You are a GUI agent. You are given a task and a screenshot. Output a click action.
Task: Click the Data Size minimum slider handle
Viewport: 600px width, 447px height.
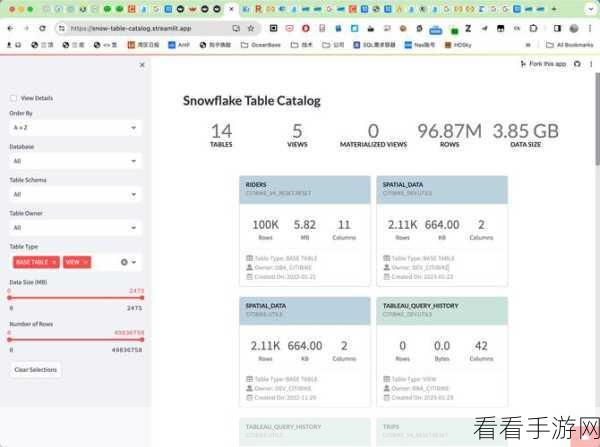9,297
